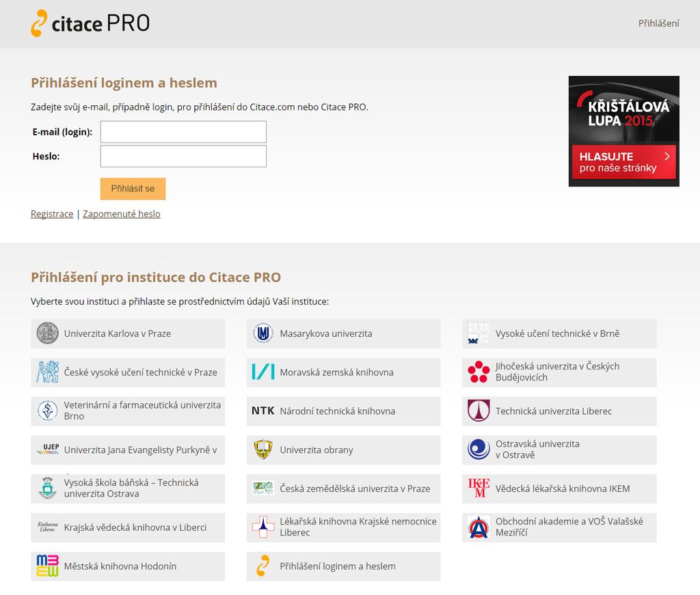Screen dimensions: 700x595
Task: Focus the Heslo password field
Action: click(183, 156)
